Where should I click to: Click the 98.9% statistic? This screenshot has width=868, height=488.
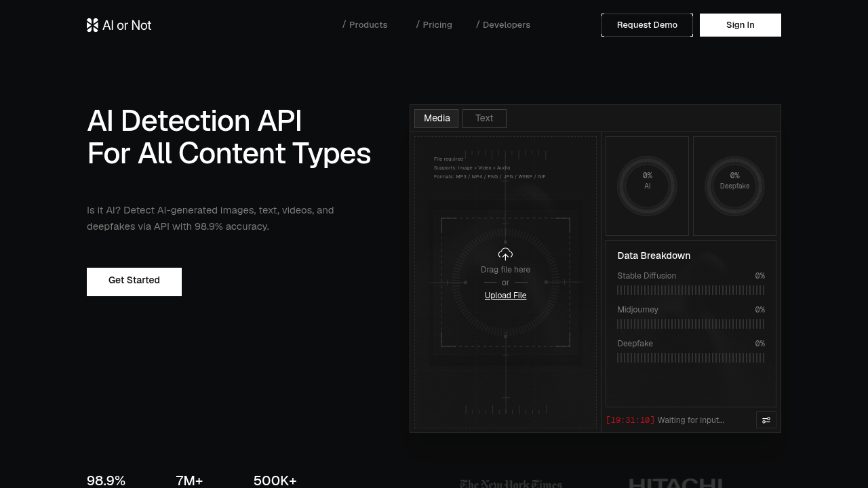coord(106,481)
